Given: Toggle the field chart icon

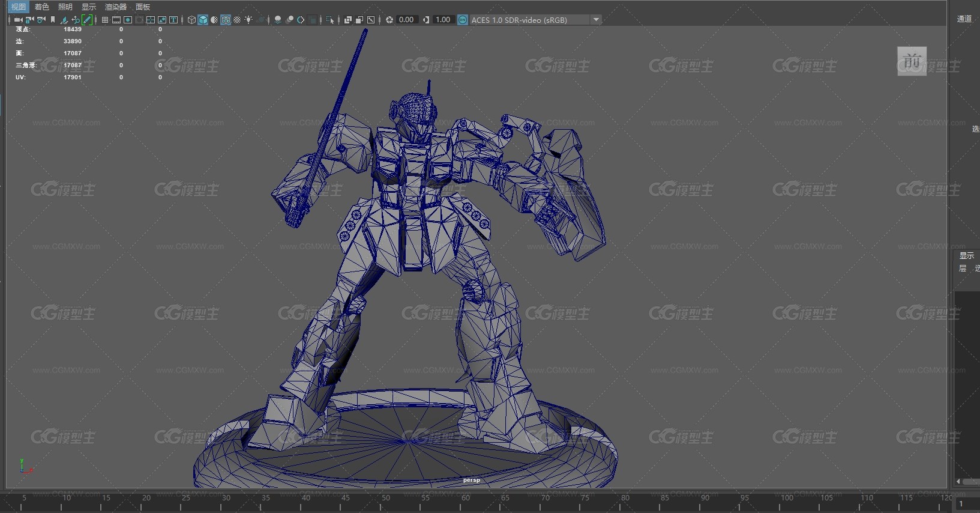Looking at the screenshot, I should pos(151,20).
